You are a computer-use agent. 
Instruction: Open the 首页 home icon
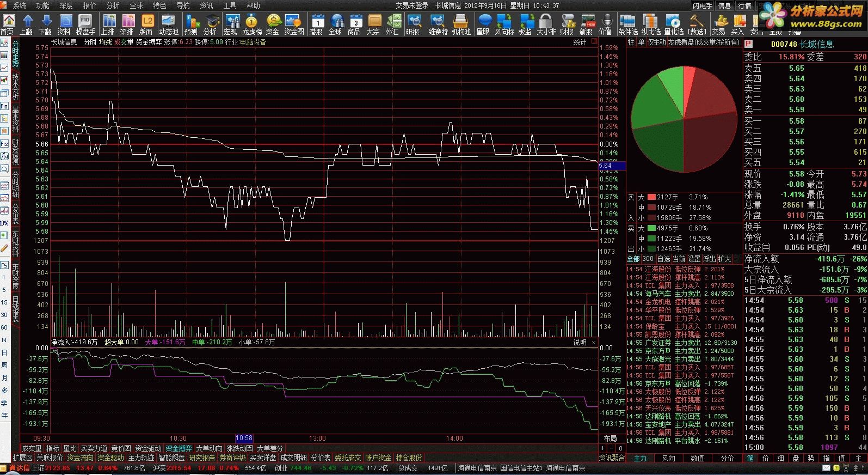[x=8, y=25]
